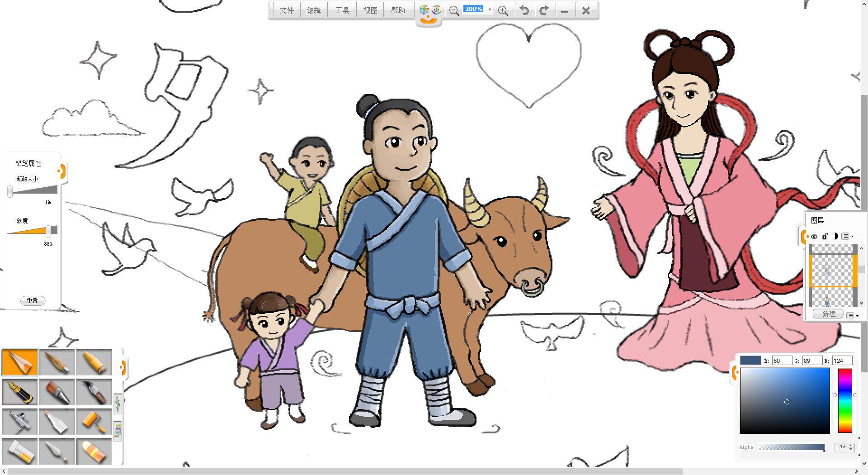Click the rainbow hue strip
The height and width of the screenshot is (475, 868).
click(844, 400)
